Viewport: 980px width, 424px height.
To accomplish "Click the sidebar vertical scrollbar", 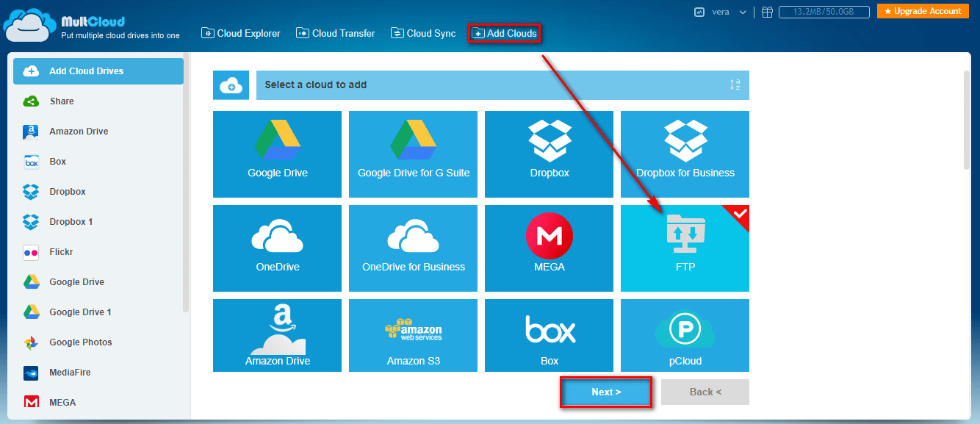I will (187, 184).
